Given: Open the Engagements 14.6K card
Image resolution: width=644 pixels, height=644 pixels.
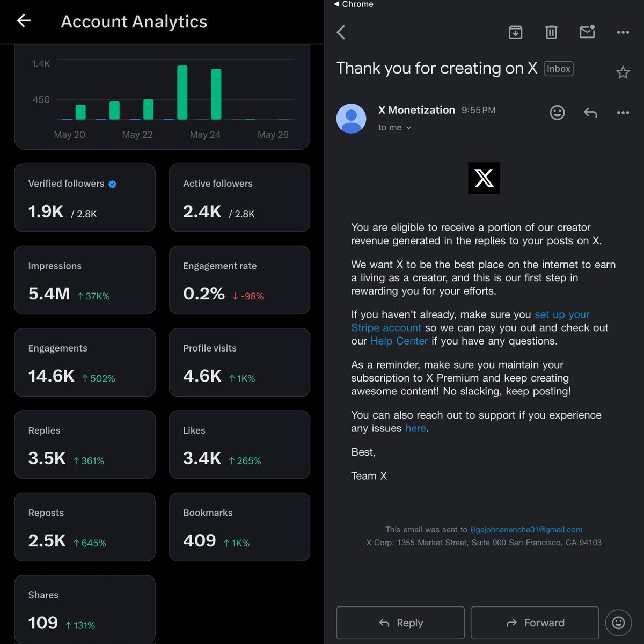Looking at the screenshot, I should pyautogui.click(x=85, y=362).
